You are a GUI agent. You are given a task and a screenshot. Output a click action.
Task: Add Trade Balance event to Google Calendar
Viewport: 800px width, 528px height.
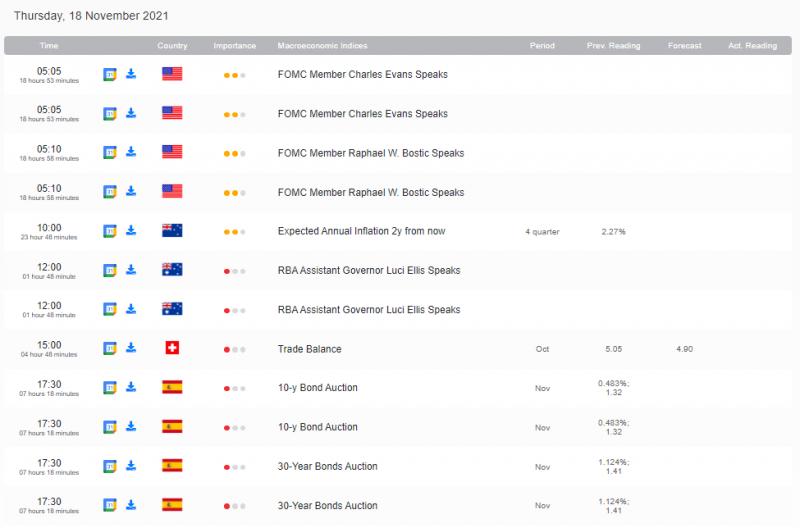110,348
